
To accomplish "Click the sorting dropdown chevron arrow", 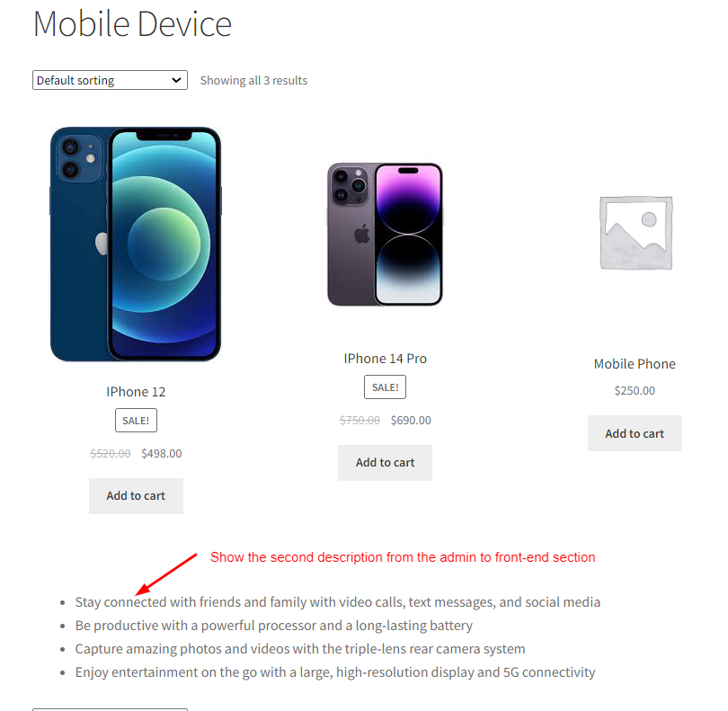I will pyautogui.click(x=176, y=80).
